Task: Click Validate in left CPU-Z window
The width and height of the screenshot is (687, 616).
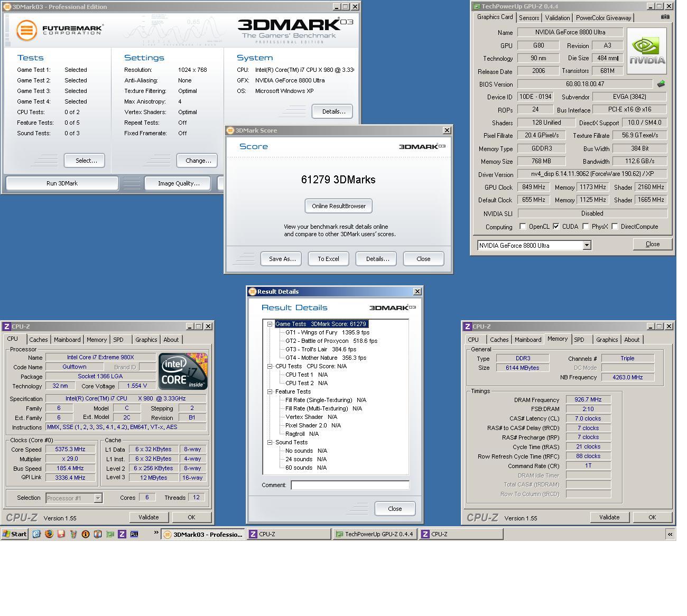Action: (148, 517)
